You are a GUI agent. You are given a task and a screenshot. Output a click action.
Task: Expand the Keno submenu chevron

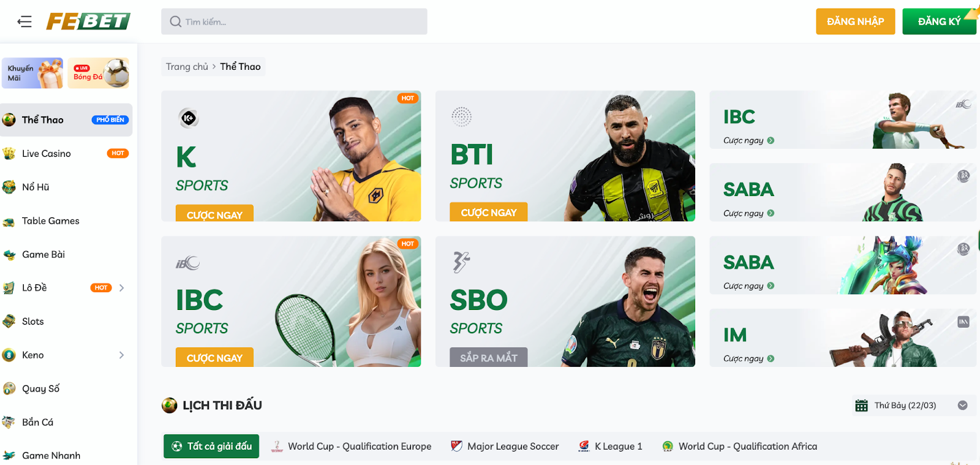coord(121,355)
